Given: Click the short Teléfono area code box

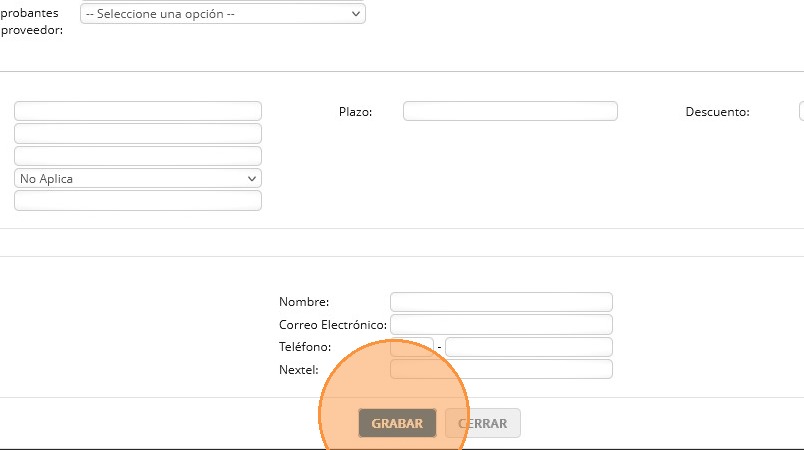Looking at the screenshot, I should (411, 347).
